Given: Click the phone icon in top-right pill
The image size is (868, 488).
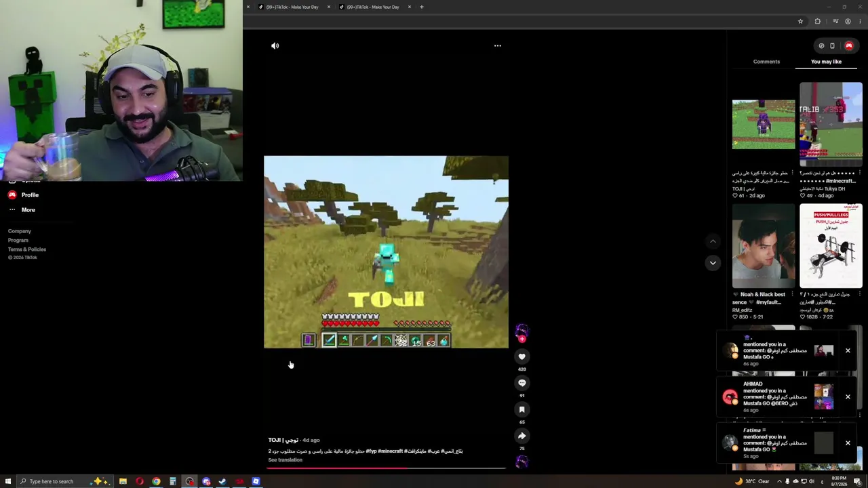Looking at the screenshot, I should click(832, 46).
